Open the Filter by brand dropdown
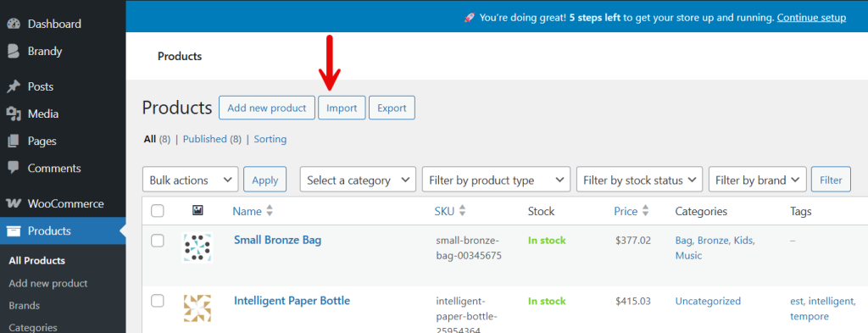Viewport: 868px width, 333px height. (x=757, y=180)
